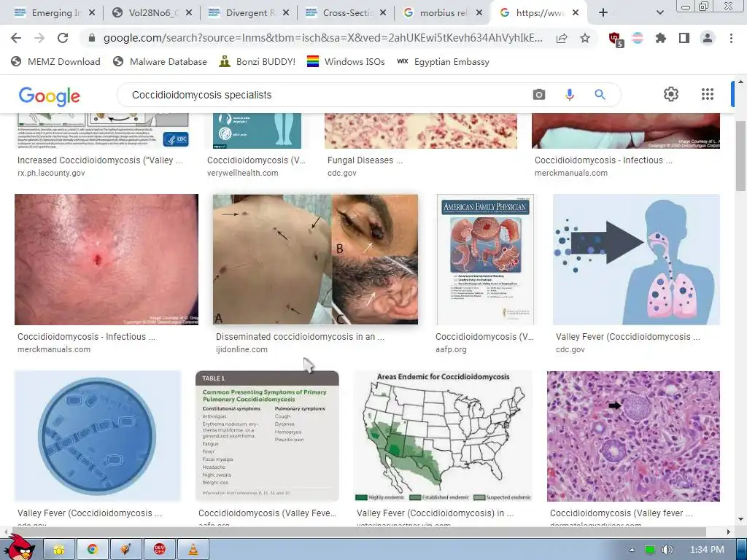Open the MEMZ Download bookmark

(x=55, y=61)
